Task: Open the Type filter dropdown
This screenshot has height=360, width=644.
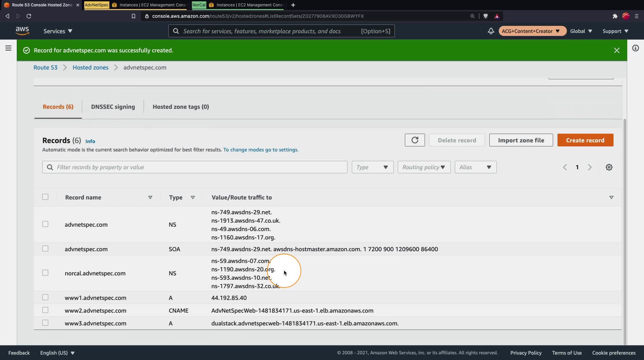Action: click(x=372, y=167)
